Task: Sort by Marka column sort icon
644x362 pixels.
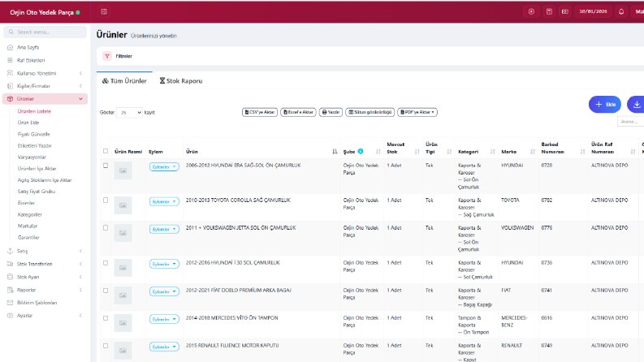Action: click(x=533, y=152)
